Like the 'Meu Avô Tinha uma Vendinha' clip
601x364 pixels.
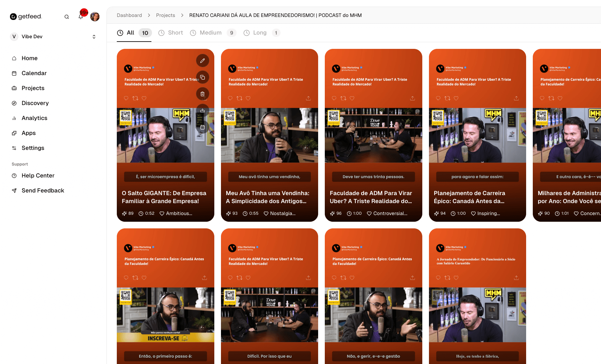248,98
